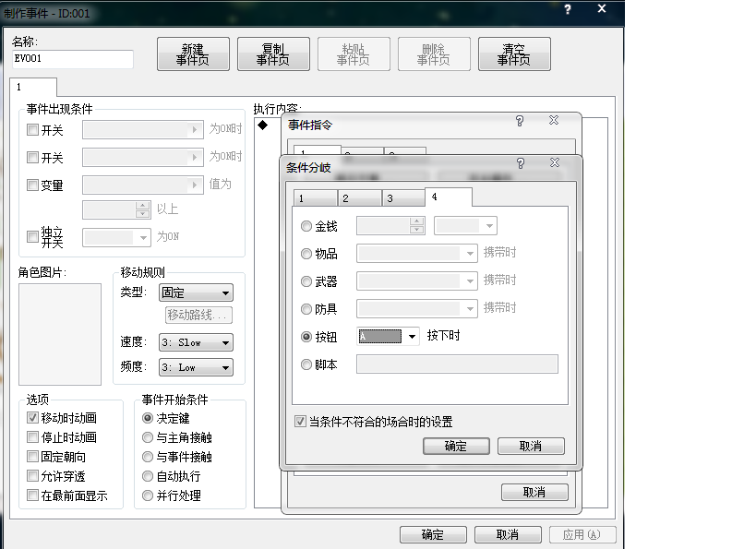Open help in the 条件分歧 dialog
This screenshot has width=756, height=549.
click(x=521, y=163)
